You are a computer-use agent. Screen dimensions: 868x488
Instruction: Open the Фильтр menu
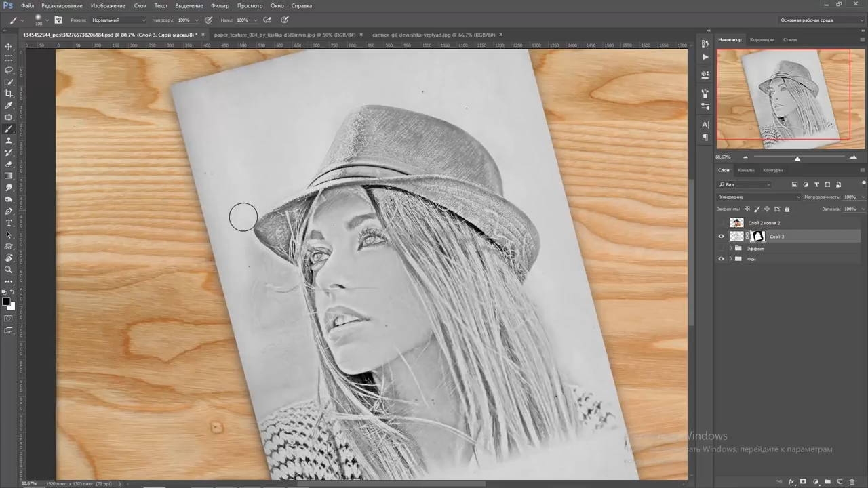(220, 5)
